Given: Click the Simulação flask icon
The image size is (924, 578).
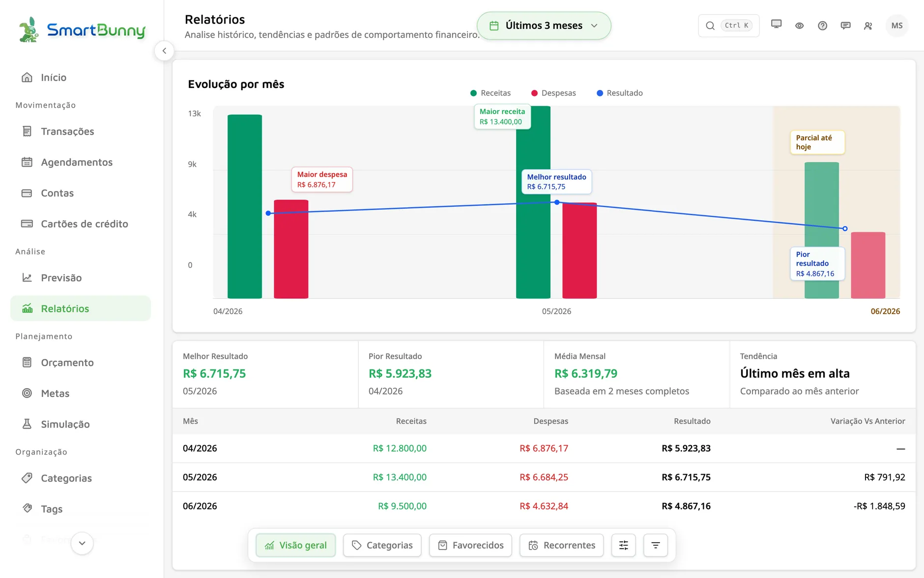Looking at the screenshot, I should [x=27, y=424].
